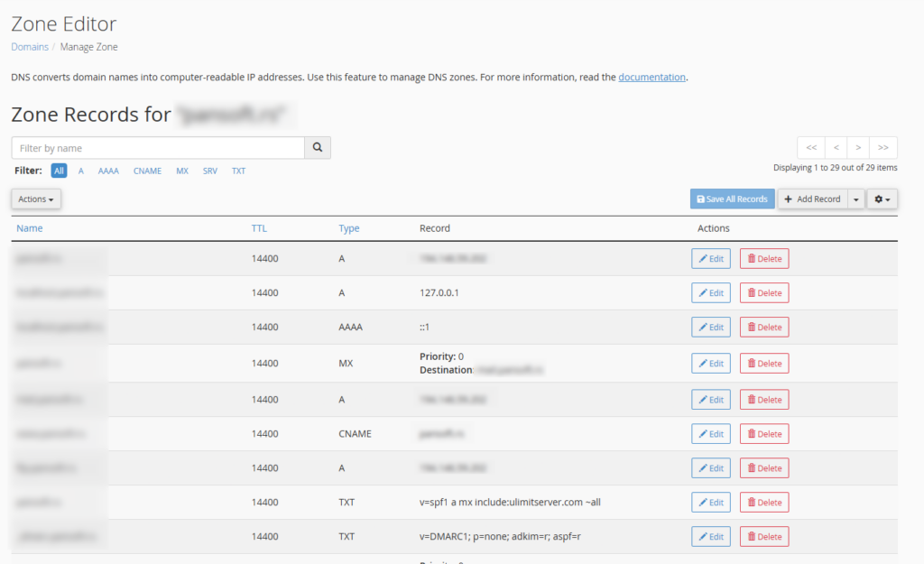Sort records by TTL column

[259, 228]
